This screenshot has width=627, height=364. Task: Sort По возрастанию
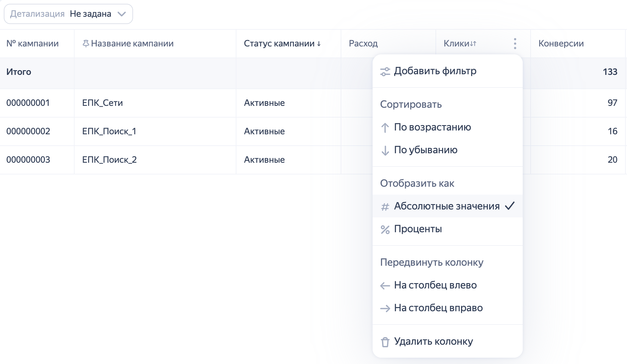click(x=447, y=127)
